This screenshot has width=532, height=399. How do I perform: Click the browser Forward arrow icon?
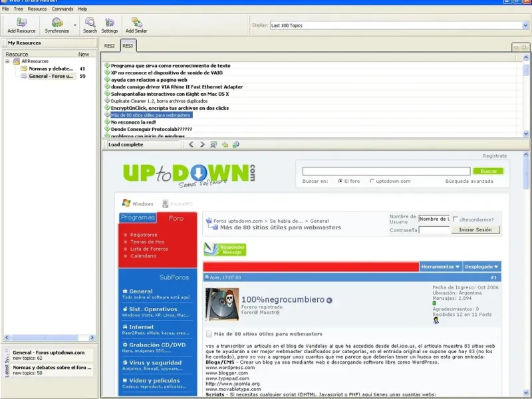click(203, 144)
